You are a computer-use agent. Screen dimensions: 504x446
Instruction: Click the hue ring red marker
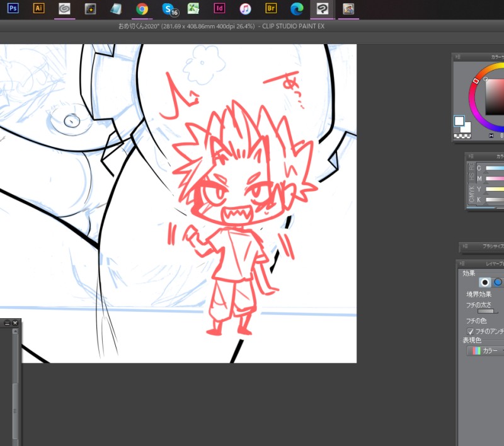pos(476,81)
